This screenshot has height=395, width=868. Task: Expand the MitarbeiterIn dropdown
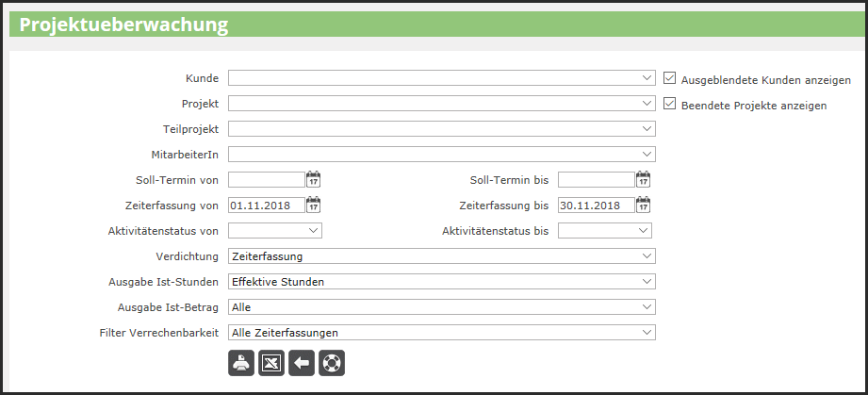click(442, 154)
